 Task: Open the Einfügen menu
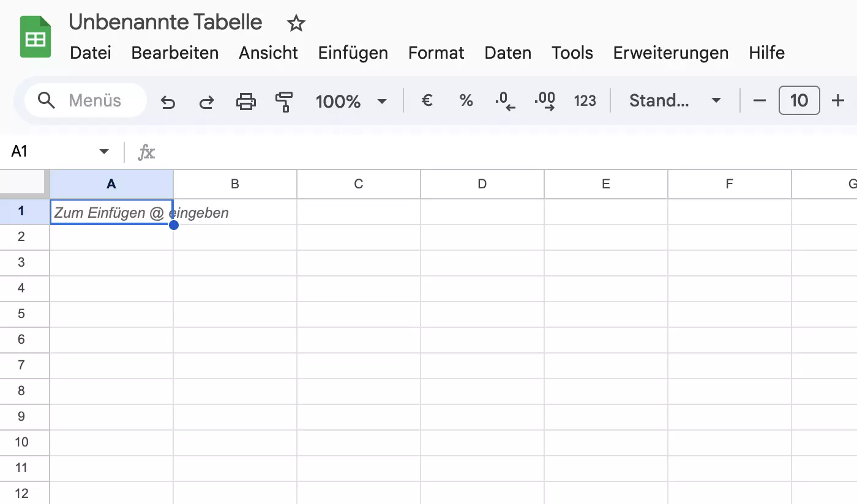click(353, 53)
